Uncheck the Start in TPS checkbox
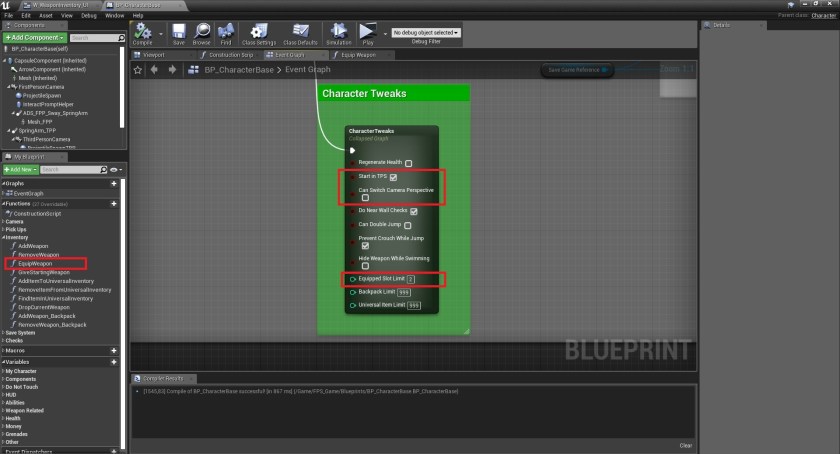The width and height of the screenshot is (840, 454). [394, 177]
